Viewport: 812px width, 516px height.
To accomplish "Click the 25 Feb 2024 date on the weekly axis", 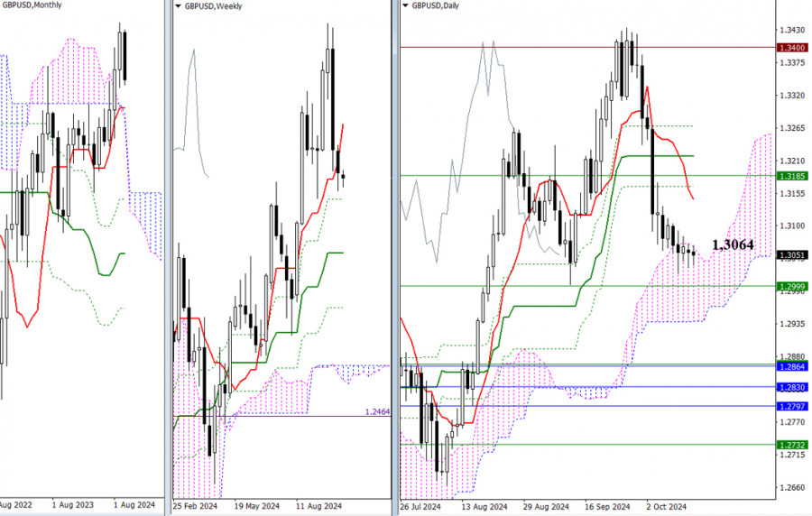I will point(195,506).
